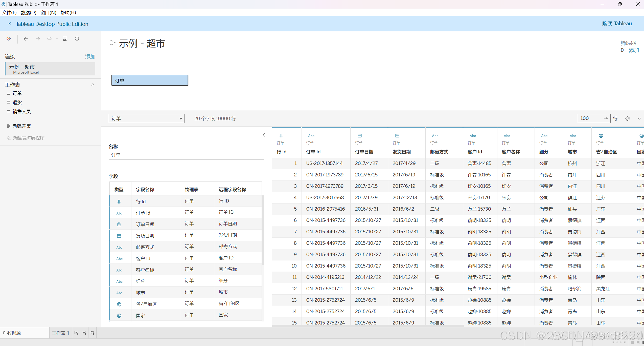Open the 数据(D) menu
Screen dimensions: 644x346
point(28,12)
